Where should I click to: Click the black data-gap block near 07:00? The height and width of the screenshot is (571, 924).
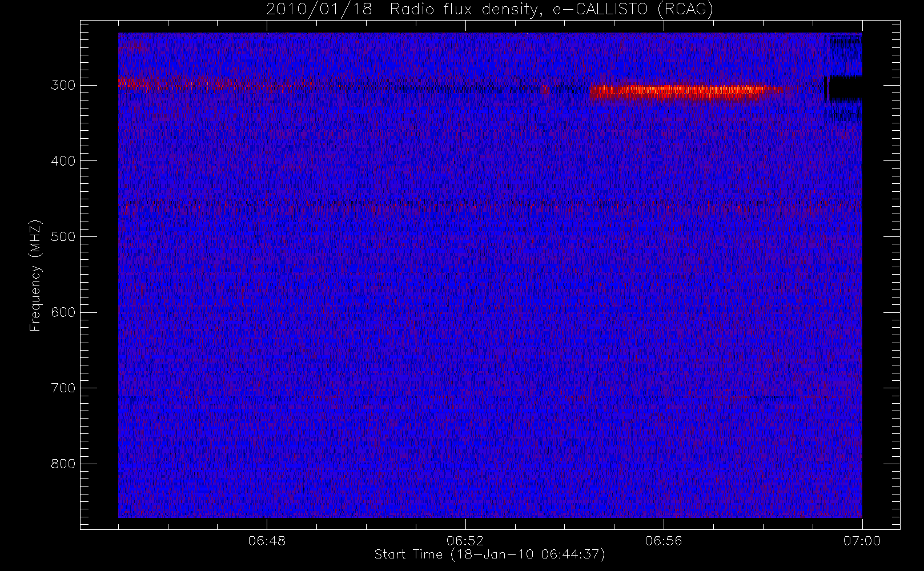[845, 89]
